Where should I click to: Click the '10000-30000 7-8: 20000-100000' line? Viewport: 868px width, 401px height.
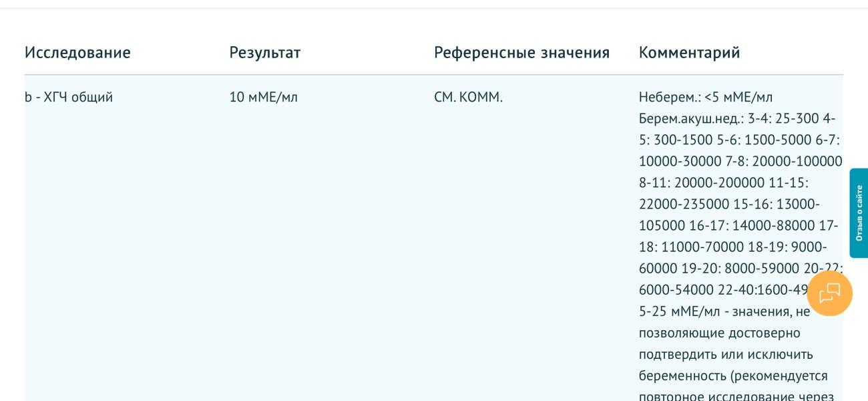tap(740, 162)
